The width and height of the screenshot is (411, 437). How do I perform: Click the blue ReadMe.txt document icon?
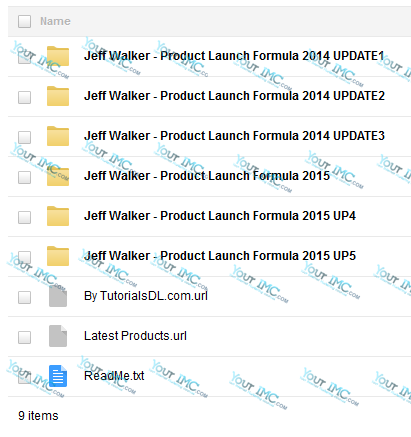click(58, 376)
